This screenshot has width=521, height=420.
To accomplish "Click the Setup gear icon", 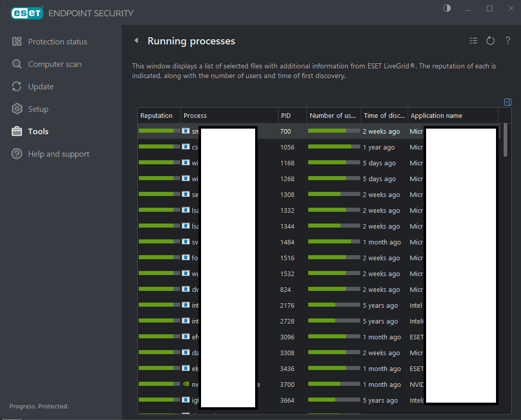I will [17, 109].
